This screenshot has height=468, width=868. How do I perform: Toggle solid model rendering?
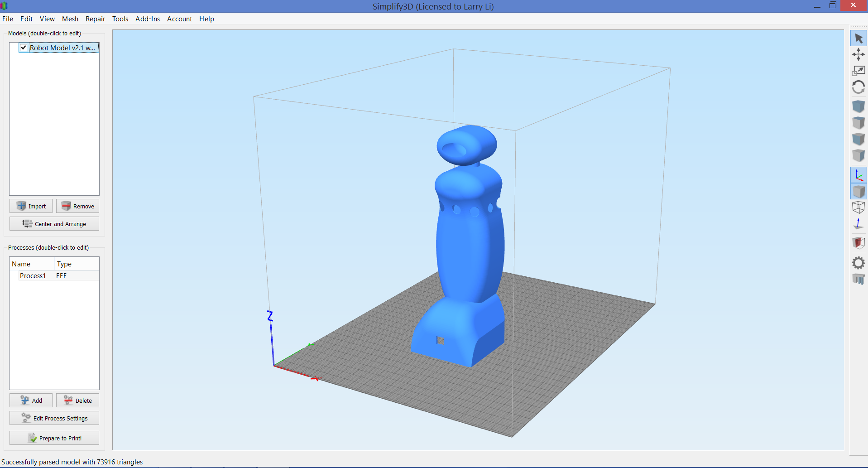[x=858, y=191]
